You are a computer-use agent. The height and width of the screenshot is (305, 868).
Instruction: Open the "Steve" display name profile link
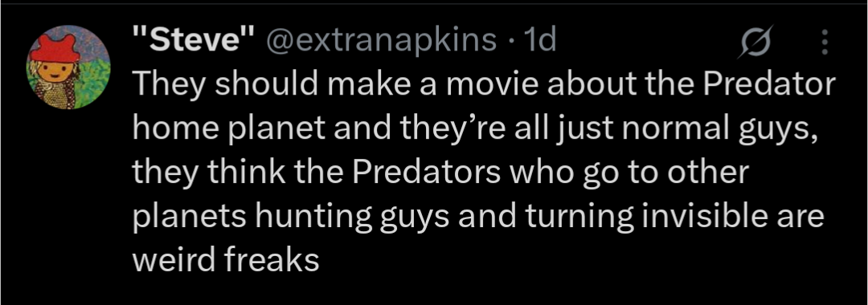tap(194, 40)
